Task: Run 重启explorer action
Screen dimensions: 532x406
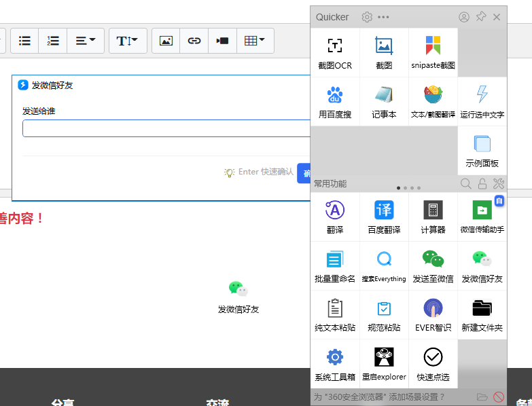Action: click(384, 364)
